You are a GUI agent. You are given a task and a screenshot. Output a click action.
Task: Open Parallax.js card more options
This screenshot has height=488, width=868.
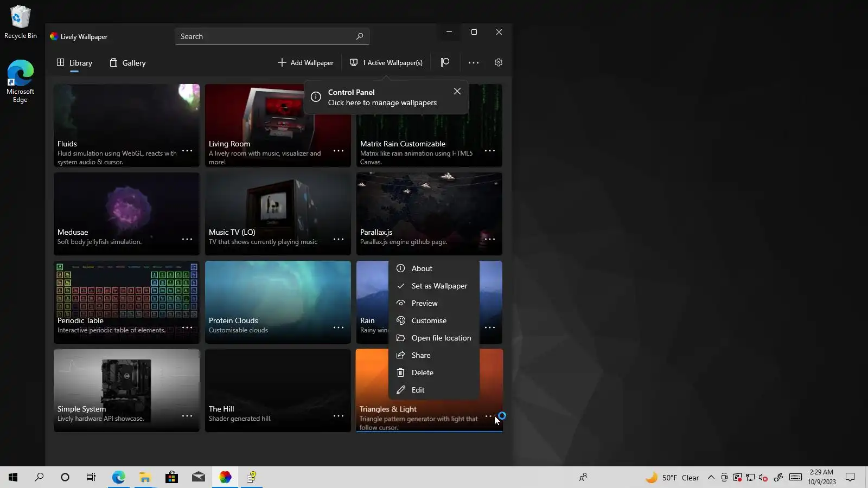[x=490, y=239]
